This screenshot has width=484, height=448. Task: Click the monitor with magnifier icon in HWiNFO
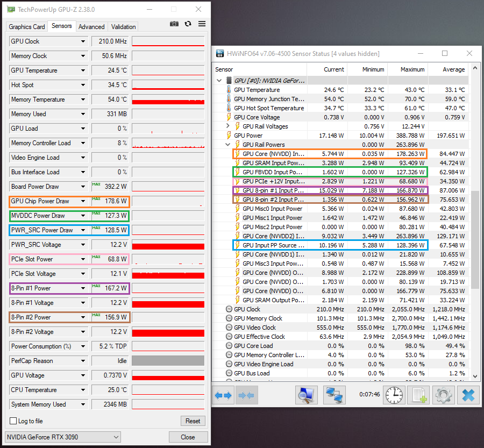click(306, 395)
